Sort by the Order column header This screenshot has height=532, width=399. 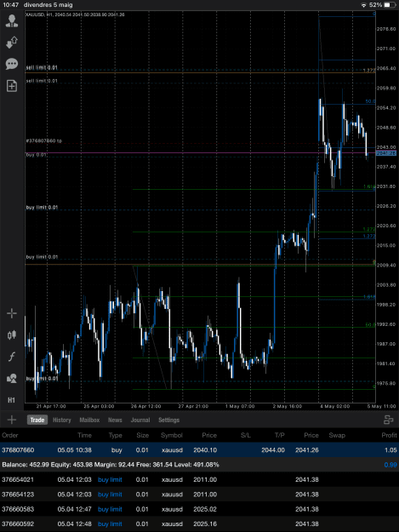coord(10,435)
